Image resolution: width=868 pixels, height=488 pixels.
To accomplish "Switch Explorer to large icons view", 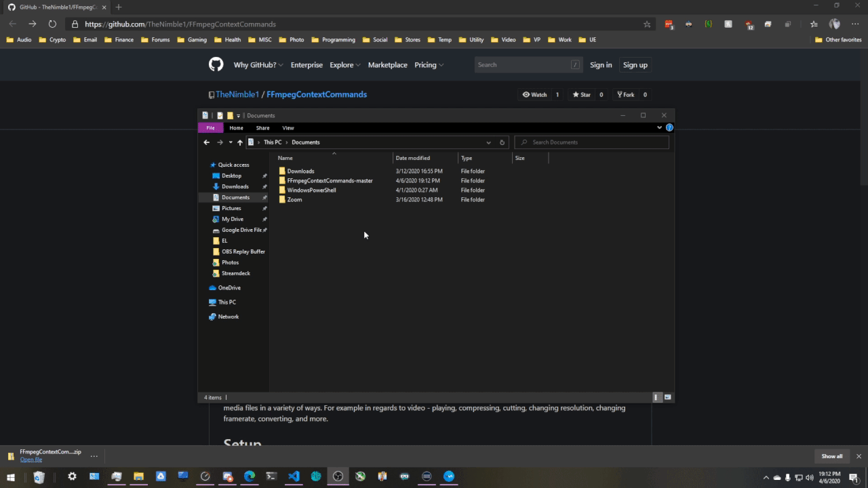I will point(668,397).
